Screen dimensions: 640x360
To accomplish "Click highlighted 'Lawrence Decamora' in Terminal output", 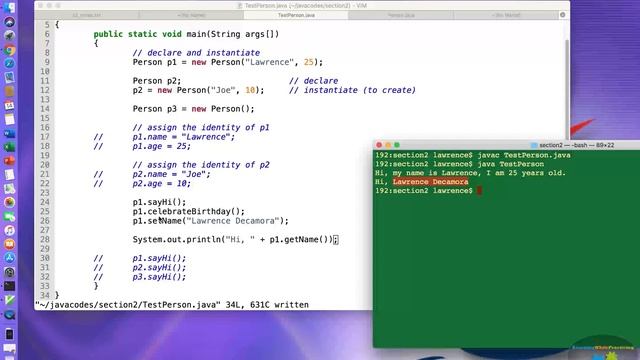I will (x=431, y=182).
